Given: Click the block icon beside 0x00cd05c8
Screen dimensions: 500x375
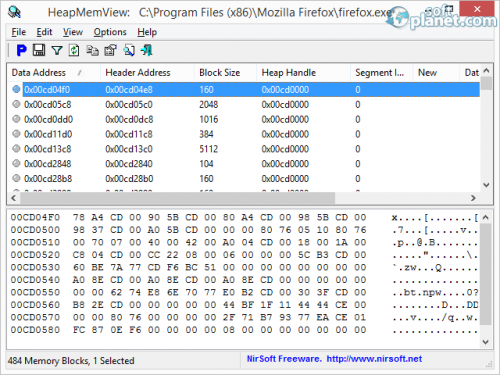Looking at the screenshot, I should click(x=16, y=104).
